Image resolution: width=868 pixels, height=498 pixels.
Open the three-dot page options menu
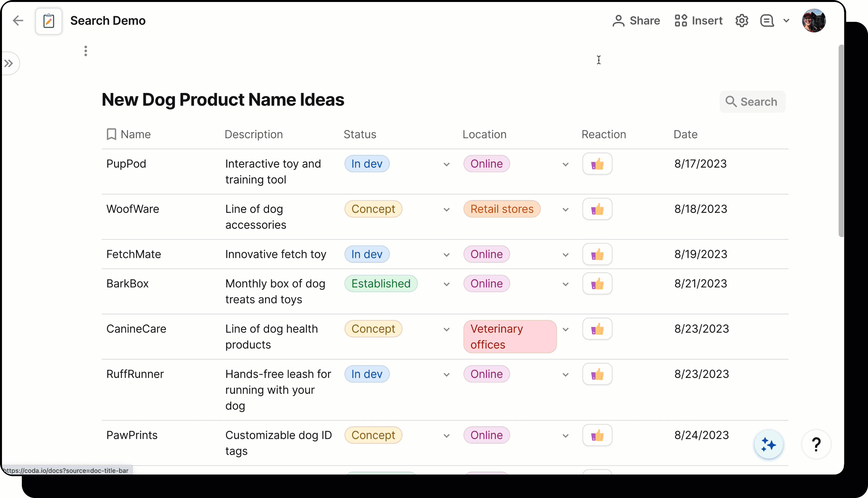pyautogui.click(x=86, y=51)
